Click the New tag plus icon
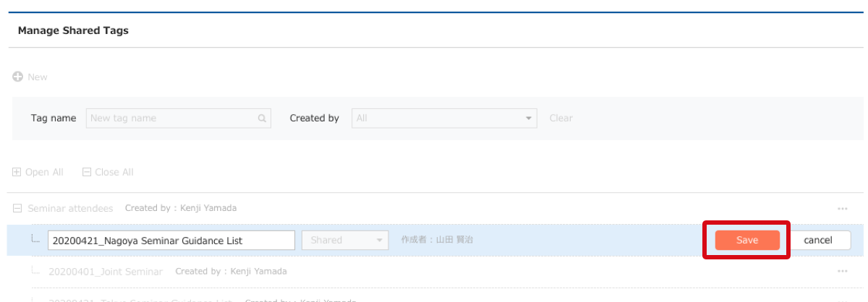 click(x=18, y=77)
